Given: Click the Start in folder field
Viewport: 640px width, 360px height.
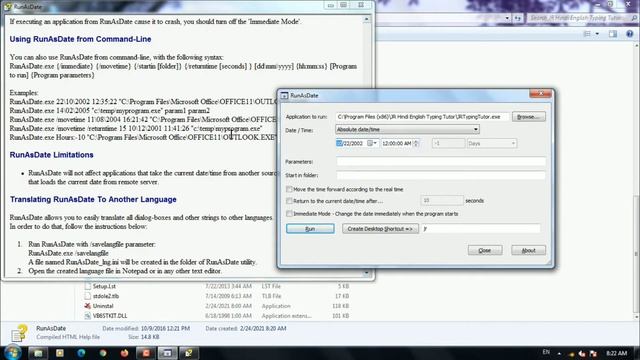Looking at the screenshot, I should click(441, 175).
